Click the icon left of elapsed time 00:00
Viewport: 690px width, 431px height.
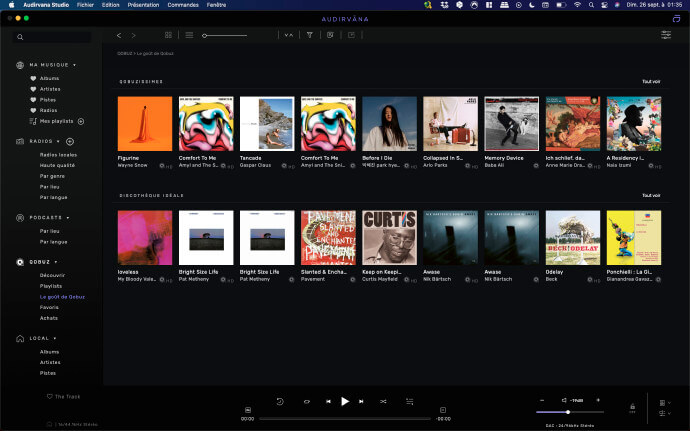pyautogui.click(x=248, y=410)
